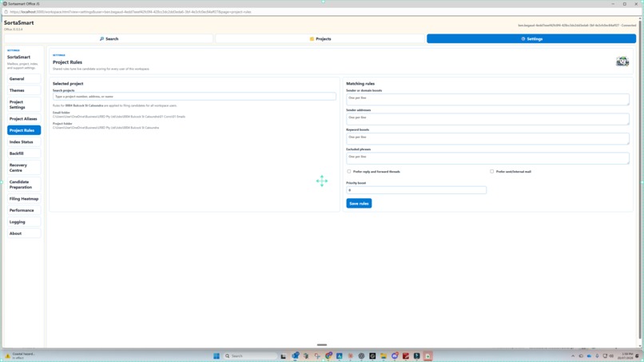Click the Priority boost number field
This screenshot has height=362, width=644.
(416, 190)
